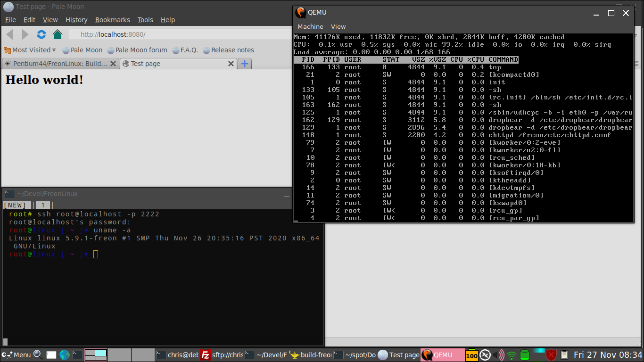Switch to FileZilla sftp taskbar window
644x362 pixels.
tap(222, 355)
